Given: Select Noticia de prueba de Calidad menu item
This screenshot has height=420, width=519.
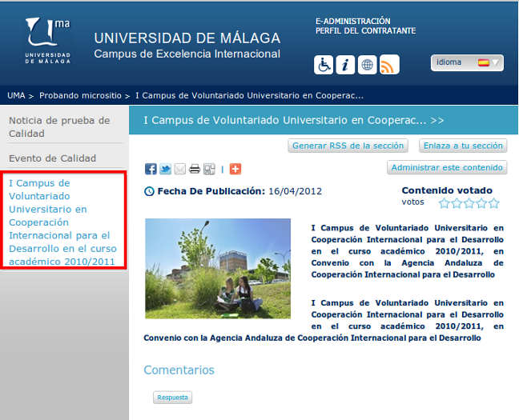Looking at the screenshot, I should click(x=59, y=127).
